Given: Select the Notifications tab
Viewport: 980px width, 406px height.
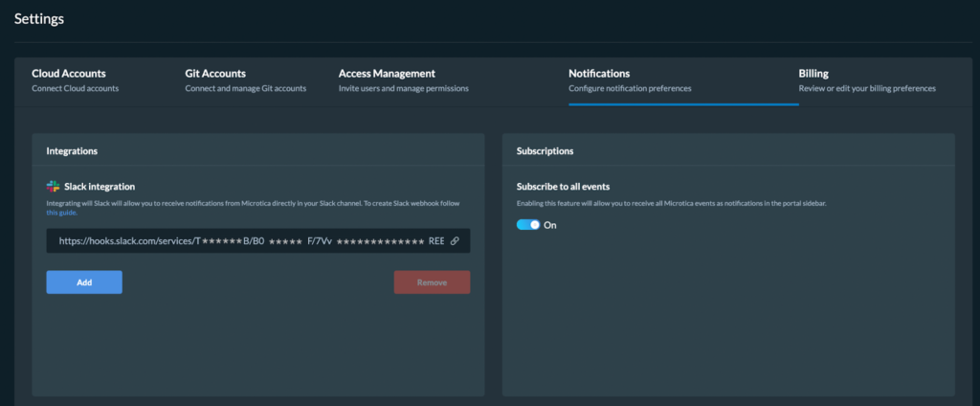Looking at the screenshot, I should pos(630,80).
